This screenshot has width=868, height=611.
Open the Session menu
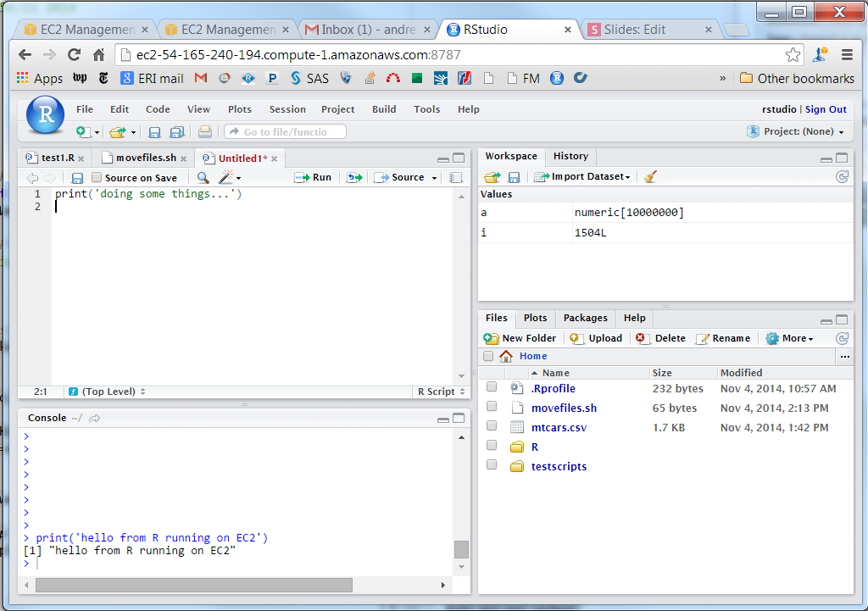point(287,109)
